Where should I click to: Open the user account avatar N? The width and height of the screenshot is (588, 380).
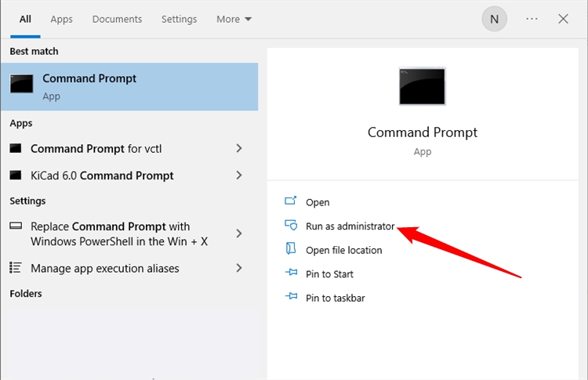pyautogui.click(x=494, y=20)
